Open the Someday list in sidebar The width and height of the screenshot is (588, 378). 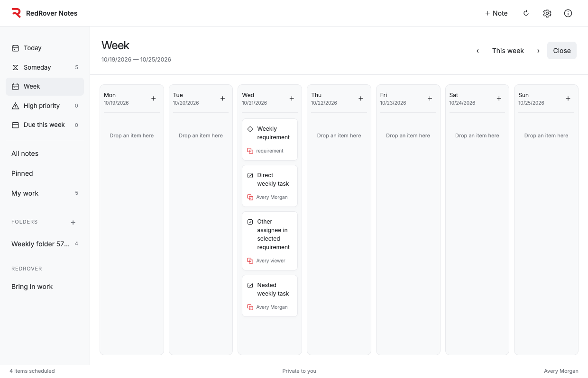coord(45,67)
